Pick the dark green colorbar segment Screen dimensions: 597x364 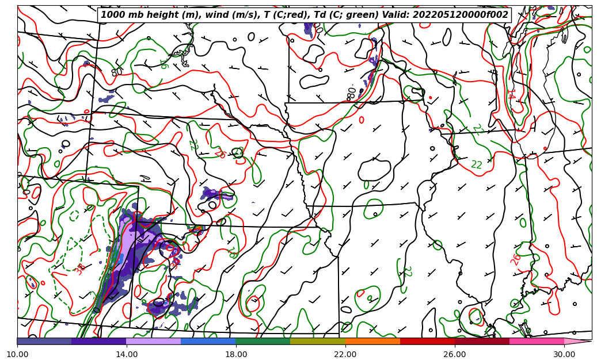[x=263, y=341]
